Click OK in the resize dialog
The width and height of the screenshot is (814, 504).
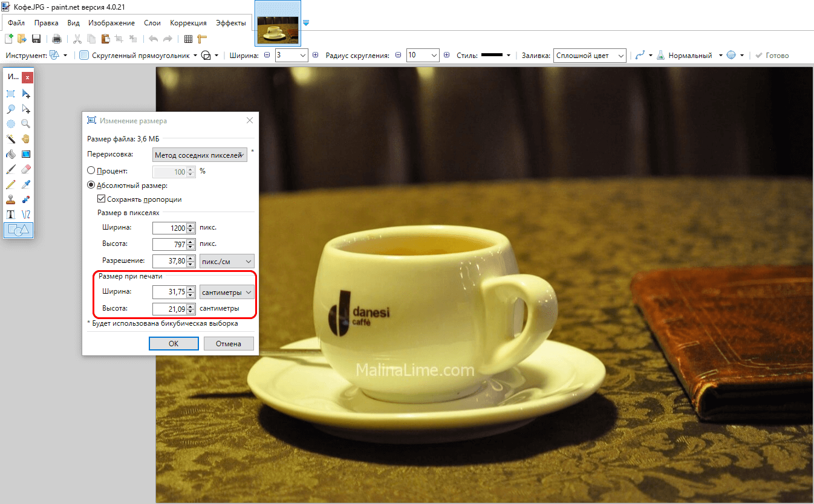pos(174,343)
